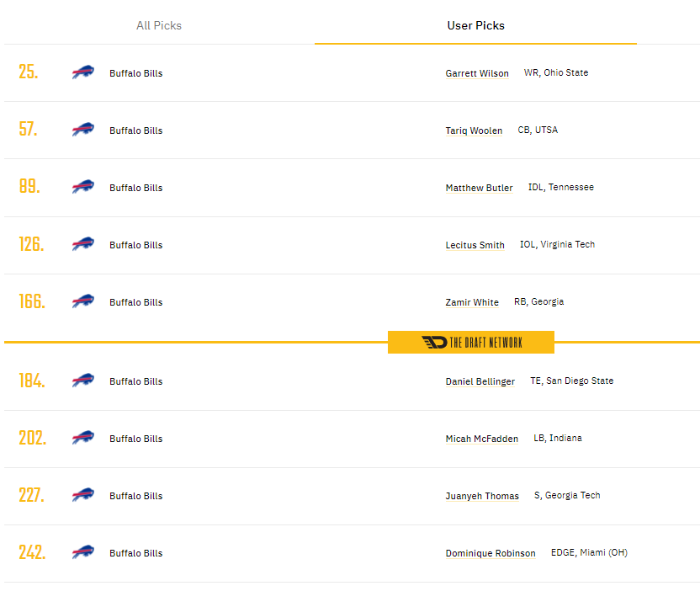The width and height of the screenshot is (700, 607).
Task: Click the Bills logo on pick 126
Action: point(83,244)
